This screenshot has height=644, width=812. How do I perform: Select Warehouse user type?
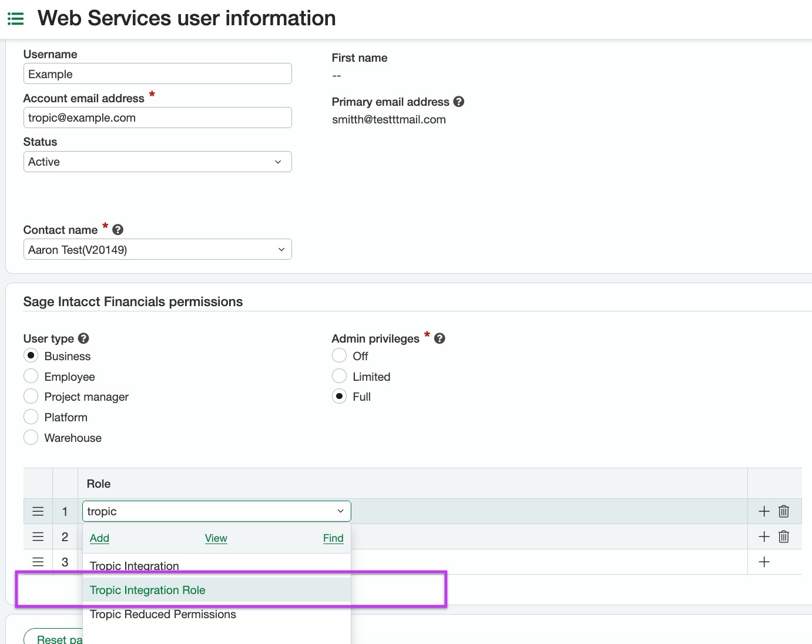tap(31, 437)
